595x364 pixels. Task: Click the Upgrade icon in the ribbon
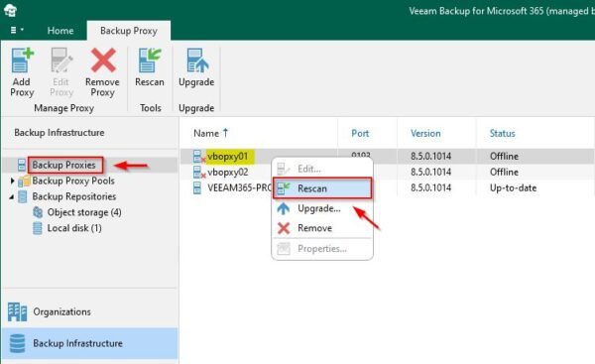[196, 60]
